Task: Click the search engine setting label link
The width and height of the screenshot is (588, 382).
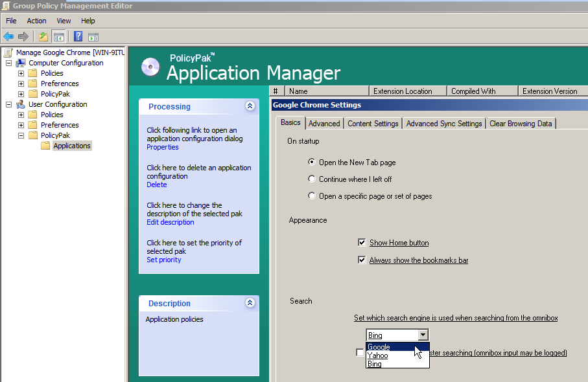Action: (456, 318)
